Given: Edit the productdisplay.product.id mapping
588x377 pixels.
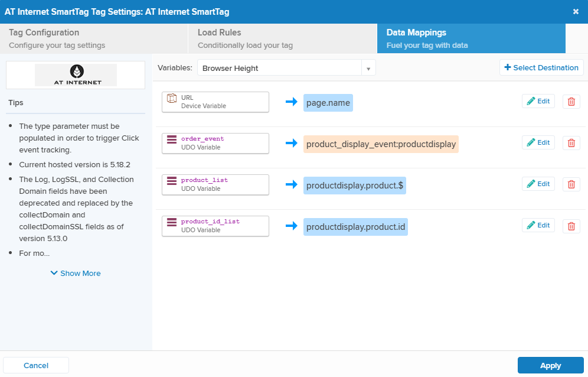Looking at the screenshot, I should [x=538, y=225].
